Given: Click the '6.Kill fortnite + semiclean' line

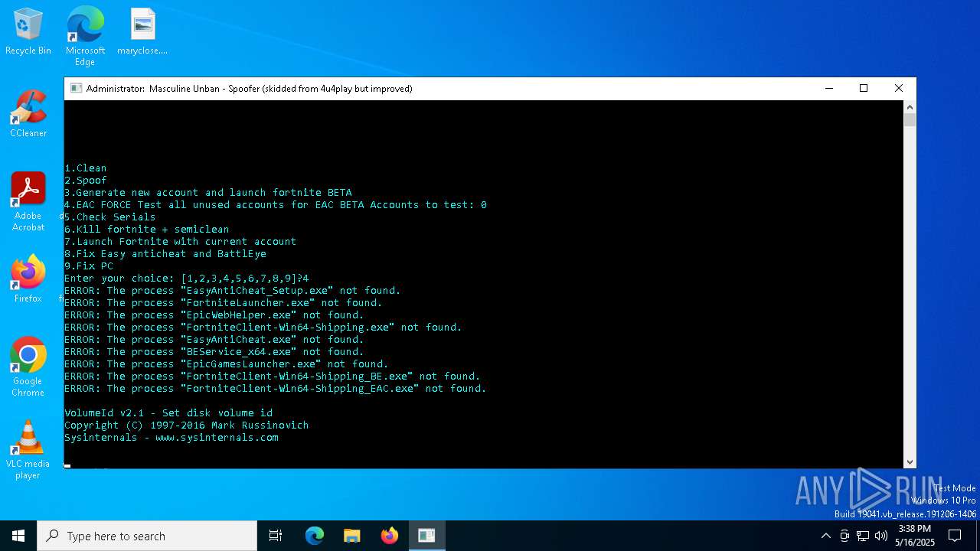Looking at the screenshot, I should tap(147, 230).
